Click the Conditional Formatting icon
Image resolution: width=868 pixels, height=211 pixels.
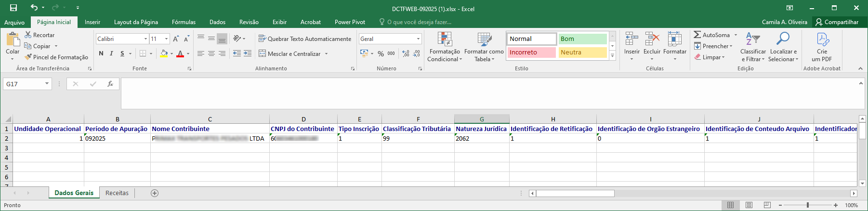click(444, 40)
